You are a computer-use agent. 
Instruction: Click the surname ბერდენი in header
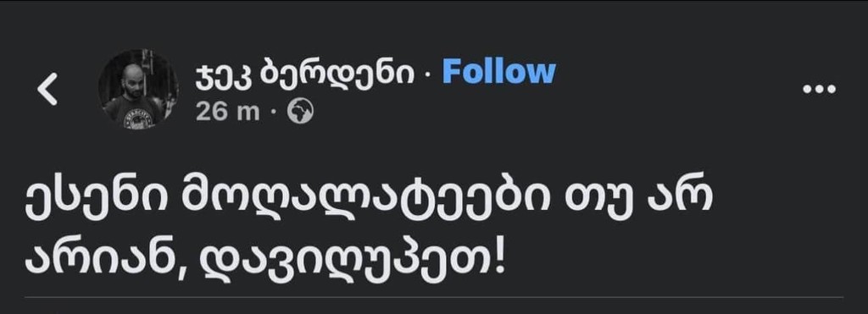pos(336,74)
